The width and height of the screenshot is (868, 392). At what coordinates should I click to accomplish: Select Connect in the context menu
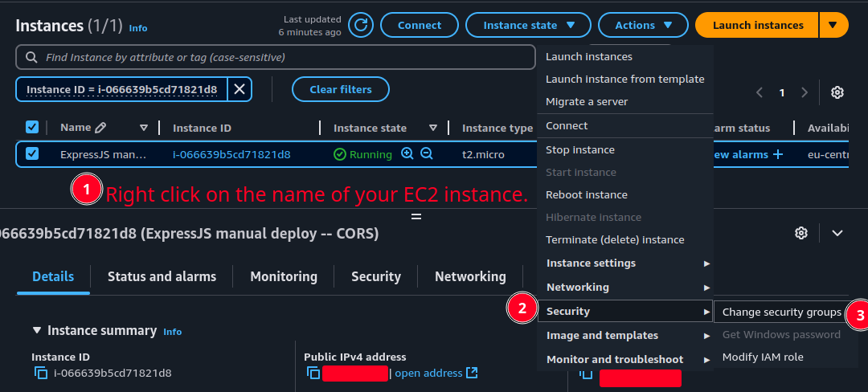pyautogui.click(x=567, y=125)
